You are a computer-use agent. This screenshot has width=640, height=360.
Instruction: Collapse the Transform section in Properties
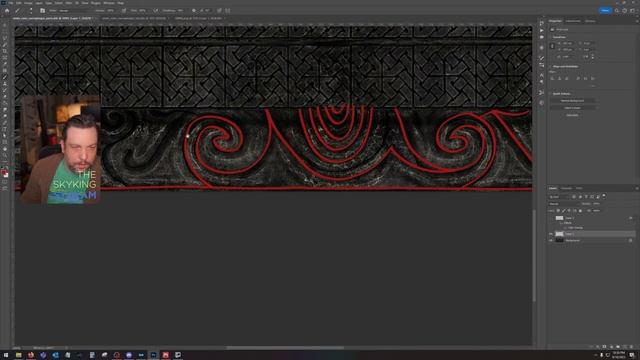click(551, 37)
